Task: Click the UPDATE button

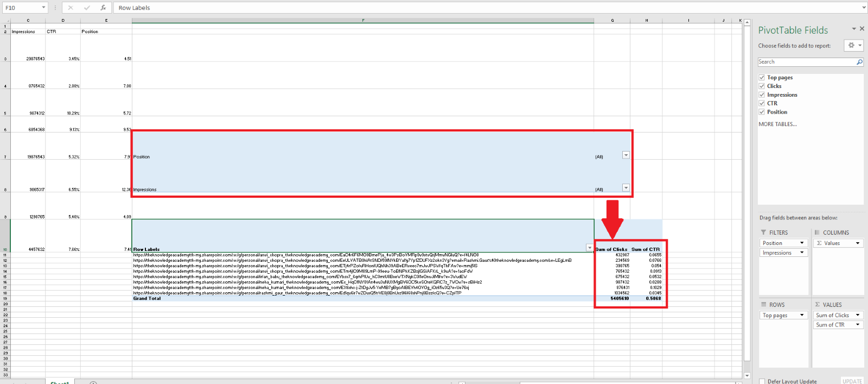Action: coord(852,381)
